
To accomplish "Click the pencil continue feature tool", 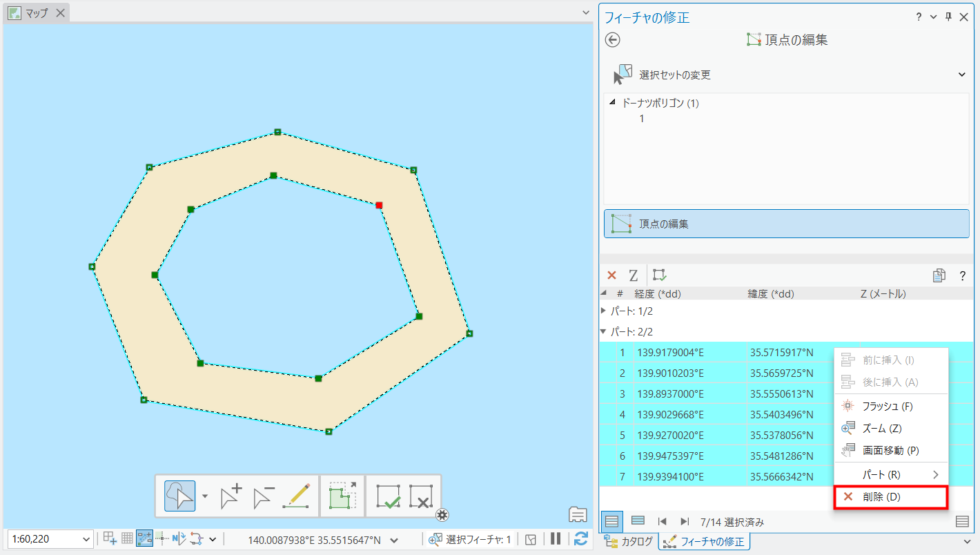I will click(297, 496).
